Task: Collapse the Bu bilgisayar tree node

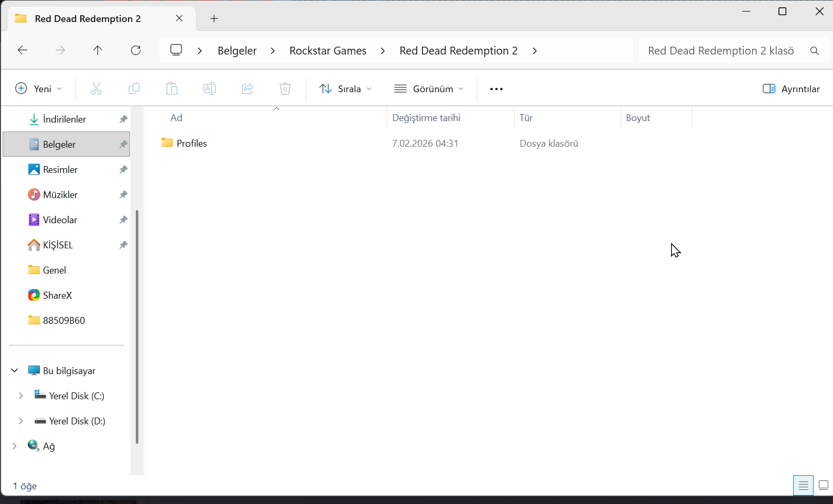Action: pos(15,370)
